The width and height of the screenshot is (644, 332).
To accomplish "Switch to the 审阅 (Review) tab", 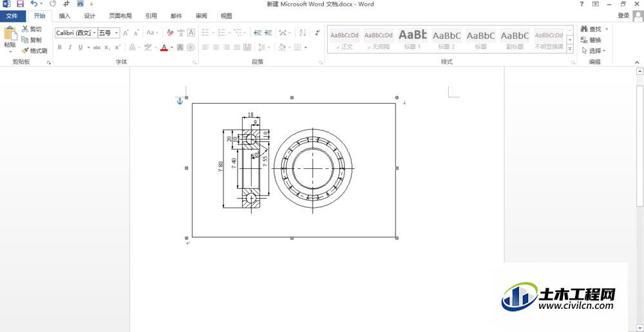I will pyautogui.click(x=201, y=16).
